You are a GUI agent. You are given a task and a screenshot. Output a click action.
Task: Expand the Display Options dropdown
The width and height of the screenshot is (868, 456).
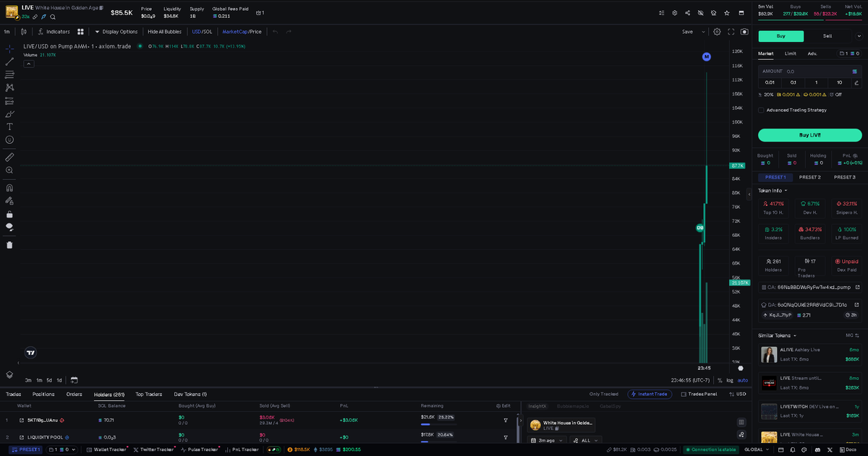(116, 32)
